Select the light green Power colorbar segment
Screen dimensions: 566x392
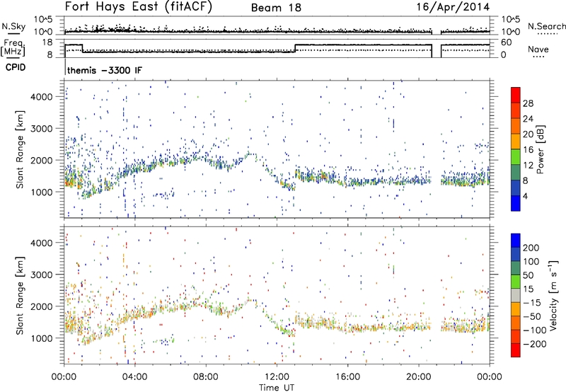pos(516,156)
